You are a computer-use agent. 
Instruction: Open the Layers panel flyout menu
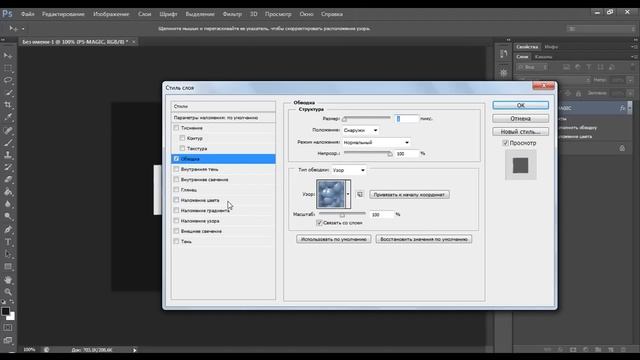tap(633, 57)
